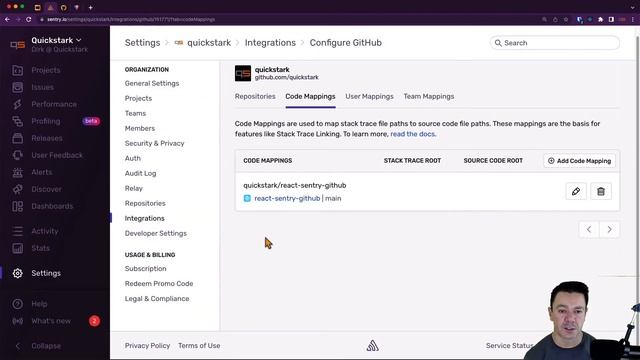This screenshot has height=360, width=640.
Task: Open a new browser tab
Action: [x=90, y=7]
